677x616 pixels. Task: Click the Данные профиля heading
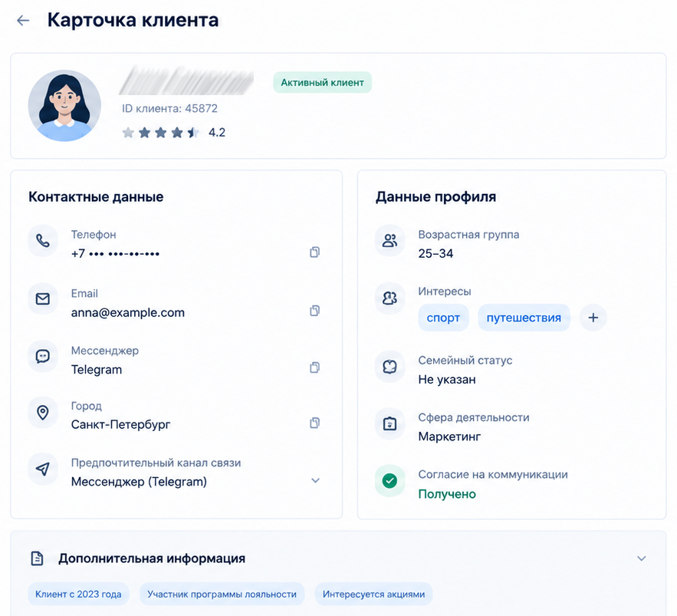point(435,196)
